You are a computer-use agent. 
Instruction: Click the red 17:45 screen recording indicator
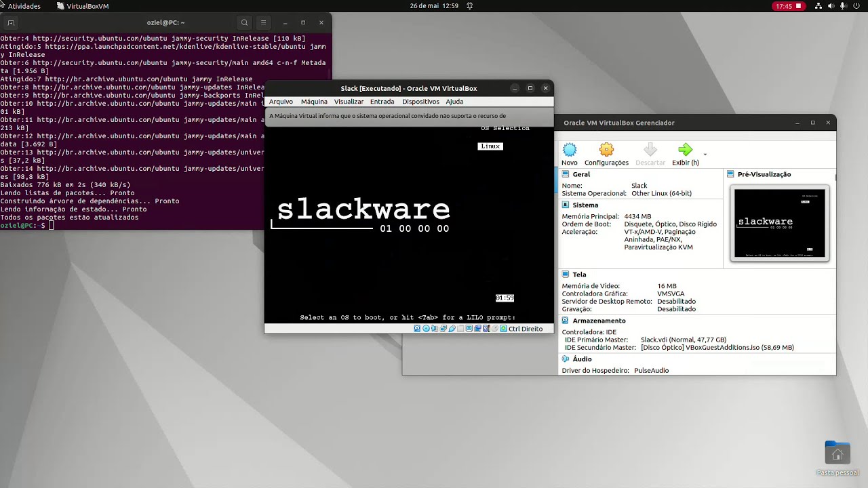click(x=788, y=6)
